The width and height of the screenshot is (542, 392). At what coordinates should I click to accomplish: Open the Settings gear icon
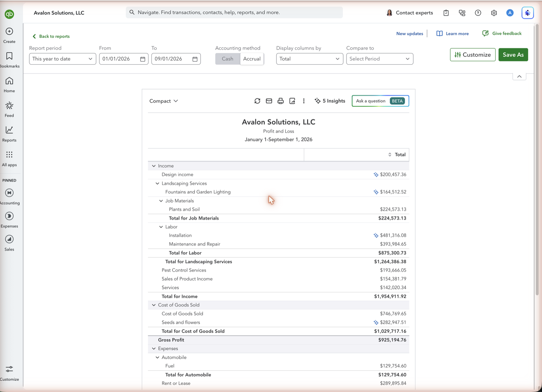coord(494,13)
